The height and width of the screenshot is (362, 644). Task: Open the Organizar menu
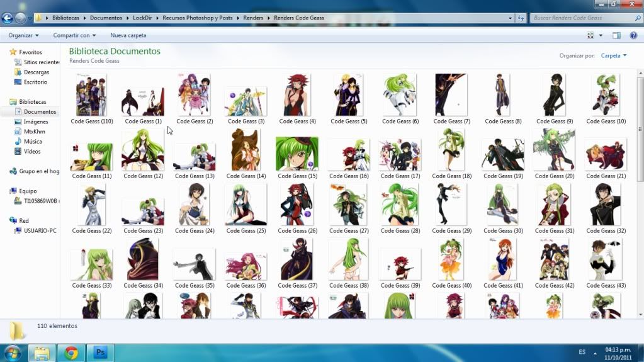(x=23, y=35)
